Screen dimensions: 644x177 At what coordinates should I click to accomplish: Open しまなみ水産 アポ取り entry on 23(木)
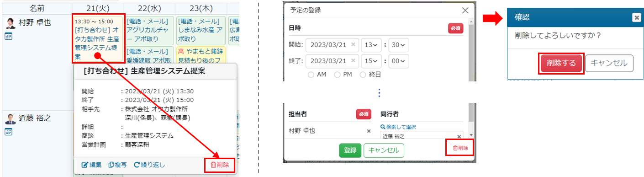pyautogui.click(x=201, y=30)
